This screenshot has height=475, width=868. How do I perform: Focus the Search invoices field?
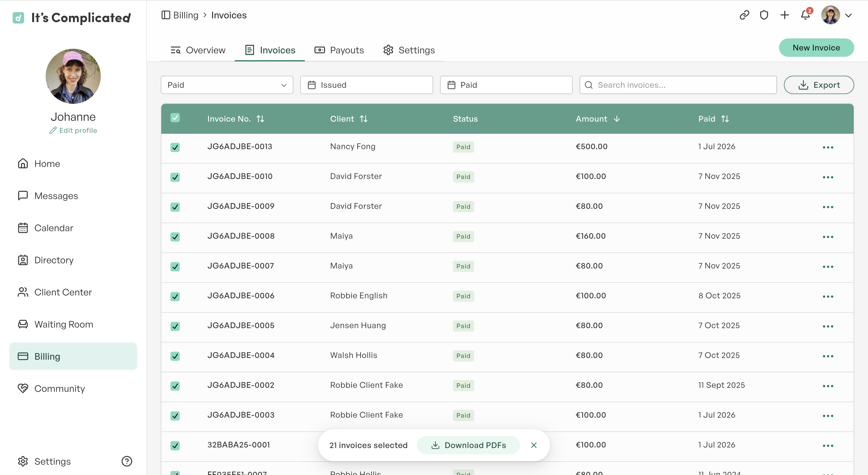click(678, 85)
